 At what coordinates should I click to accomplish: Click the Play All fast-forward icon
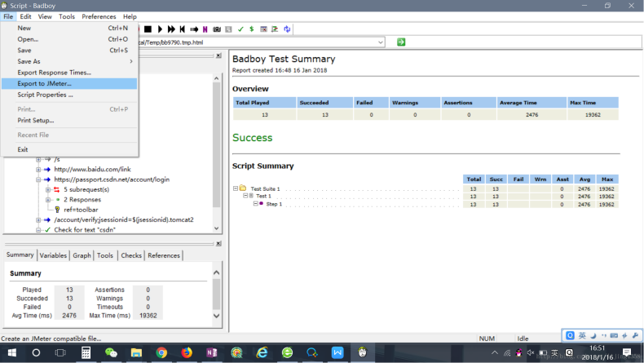click(171, 29)
